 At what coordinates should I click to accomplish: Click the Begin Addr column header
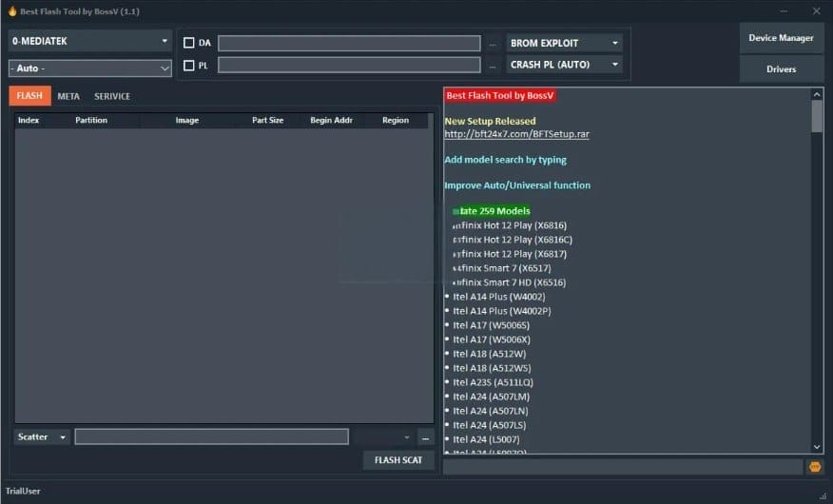332,120
